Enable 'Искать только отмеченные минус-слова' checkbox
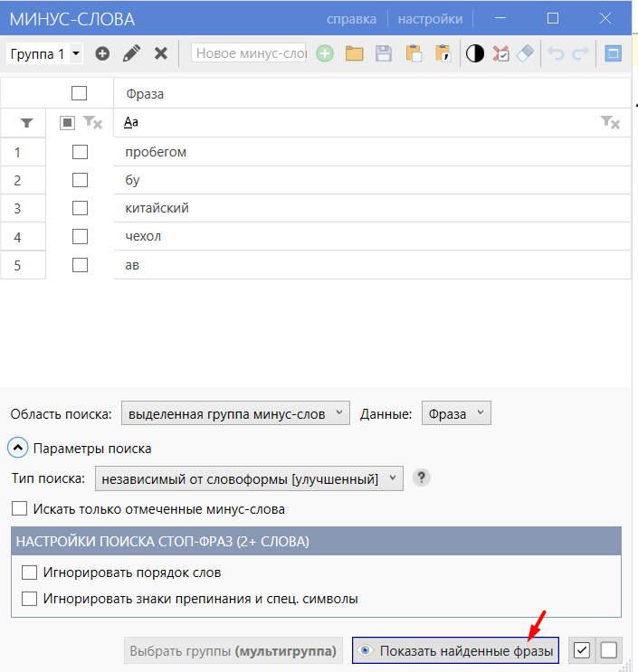 click(x=19, y=508)
